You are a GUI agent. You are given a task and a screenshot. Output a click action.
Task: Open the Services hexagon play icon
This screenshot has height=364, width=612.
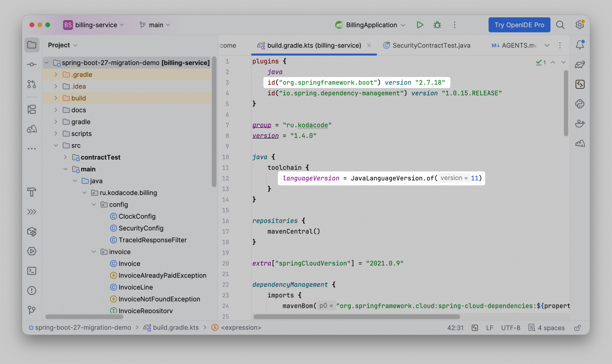pyautogui.click(x=32, y=251)
